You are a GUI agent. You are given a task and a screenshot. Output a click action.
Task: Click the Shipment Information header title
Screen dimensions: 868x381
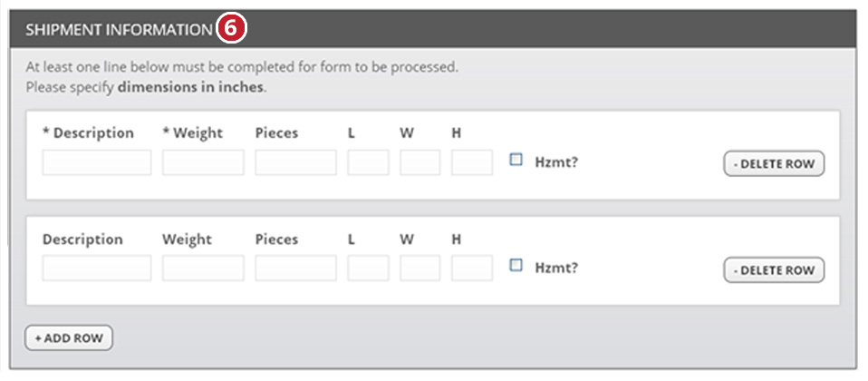tap(119, 30)
